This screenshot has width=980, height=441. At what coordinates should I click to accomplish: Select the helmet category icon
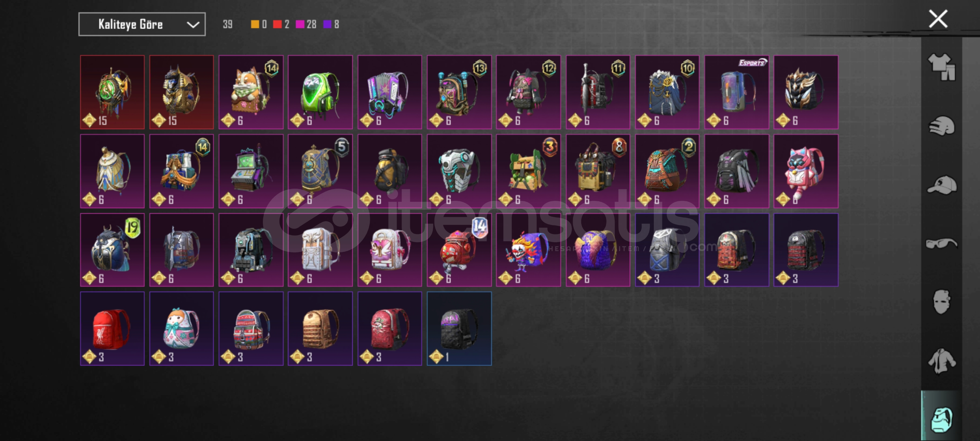[x=942, y=126]
